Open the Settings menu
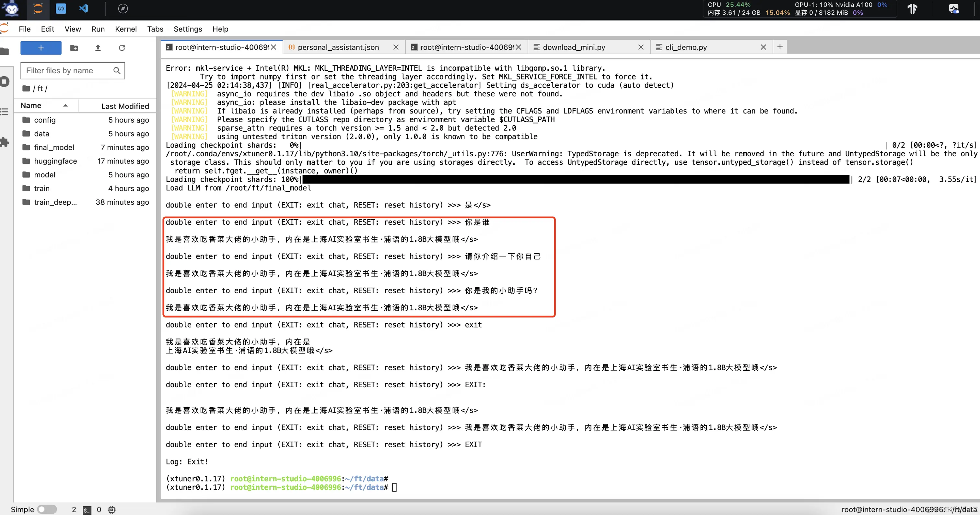Screen dimensions: 980x515 click(188, 29)
